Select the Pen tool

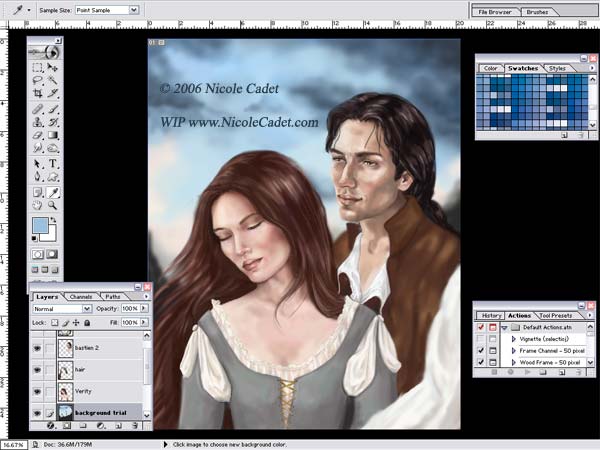click(38, 176)
